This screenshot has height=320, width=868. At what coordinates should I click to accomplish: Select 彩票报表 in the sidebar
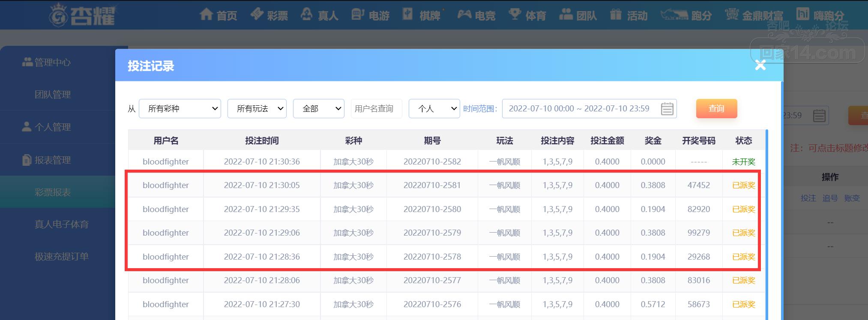pos(53,192)
